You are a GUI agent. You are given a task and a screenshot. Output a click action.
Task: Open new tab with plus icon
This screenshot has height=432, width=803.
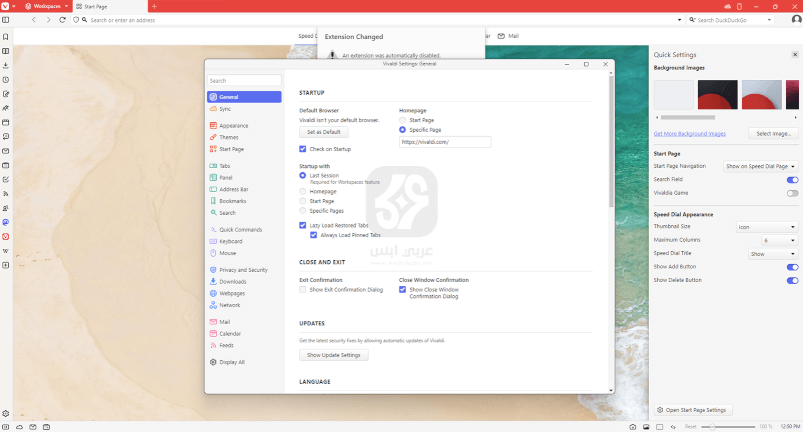click(x=154, y=6)
